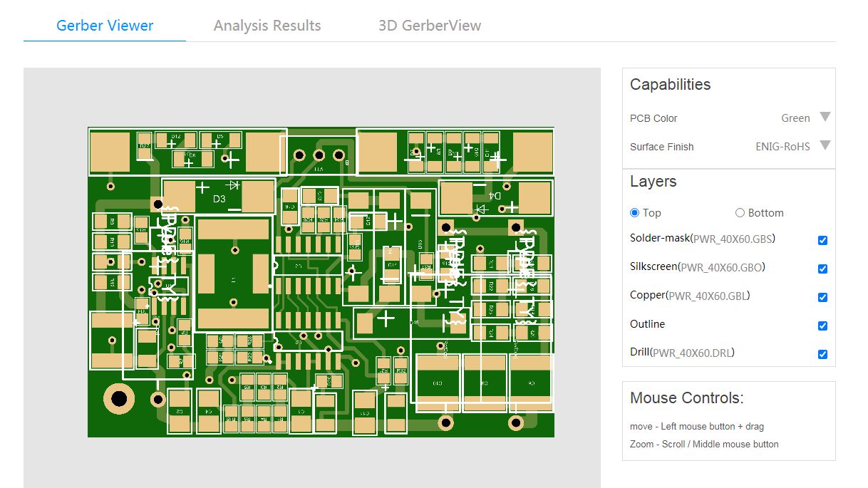
Task: Click the ENIG-RoHS surface finish value
Action: point(782,147)
